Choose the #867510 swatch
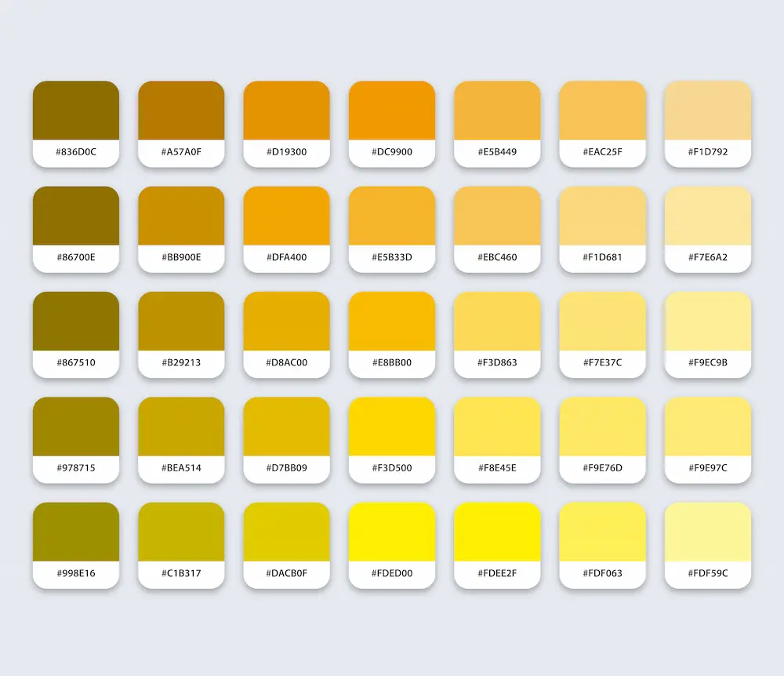Image resolution: width=784 pixels, height=676 pixels. (x=76, y=322)
